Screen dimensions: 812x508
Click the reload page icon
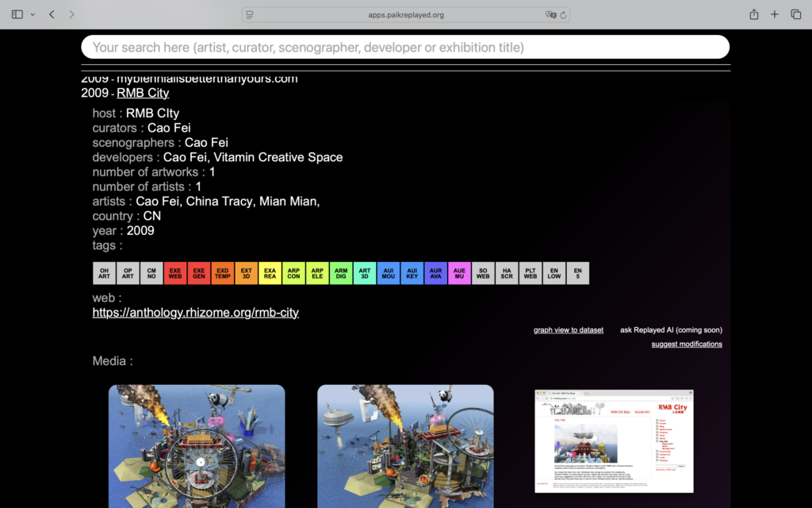(564, 14)
